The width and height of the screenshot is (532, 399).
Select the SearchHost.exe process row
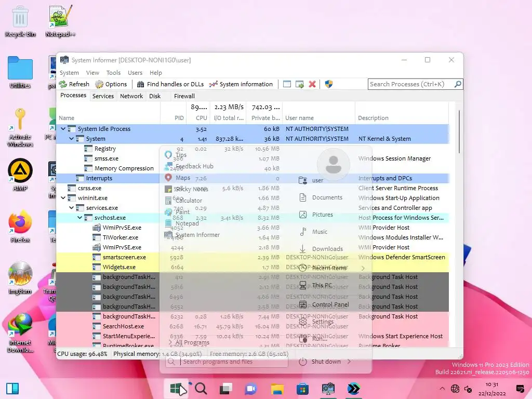tap(253, 326)
